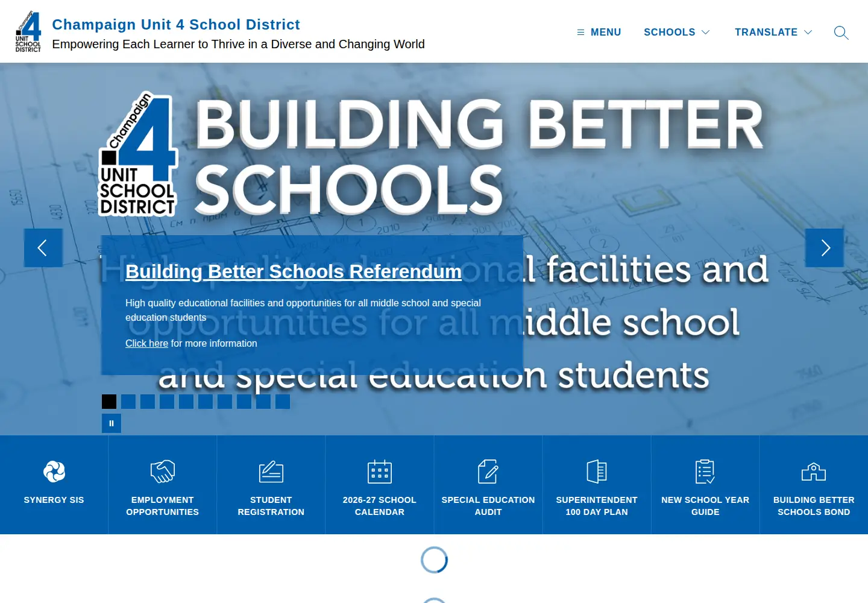Expand the SCHOOLS dropdown

(x=677, y=33)
